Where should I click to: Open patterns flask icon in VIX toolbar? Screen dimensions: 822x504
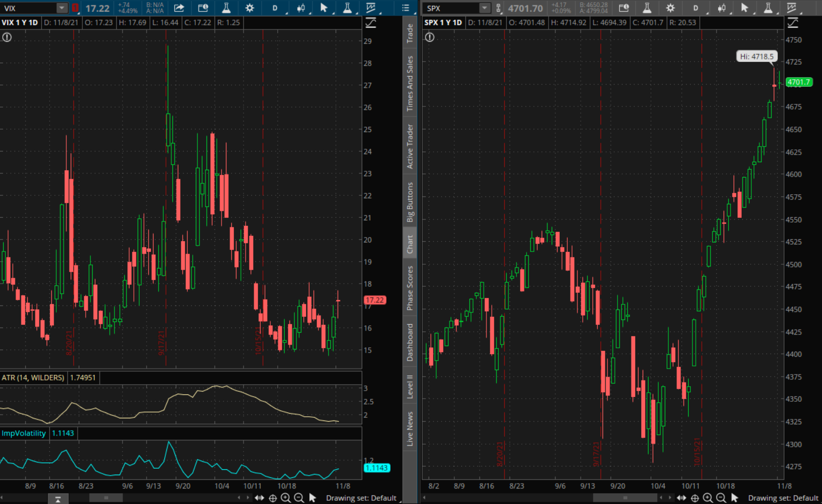[347, 8]
